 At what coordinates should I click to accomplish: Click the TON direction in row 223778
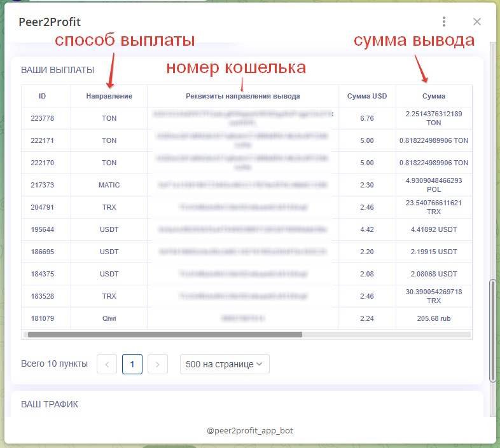tap(109, 118)
